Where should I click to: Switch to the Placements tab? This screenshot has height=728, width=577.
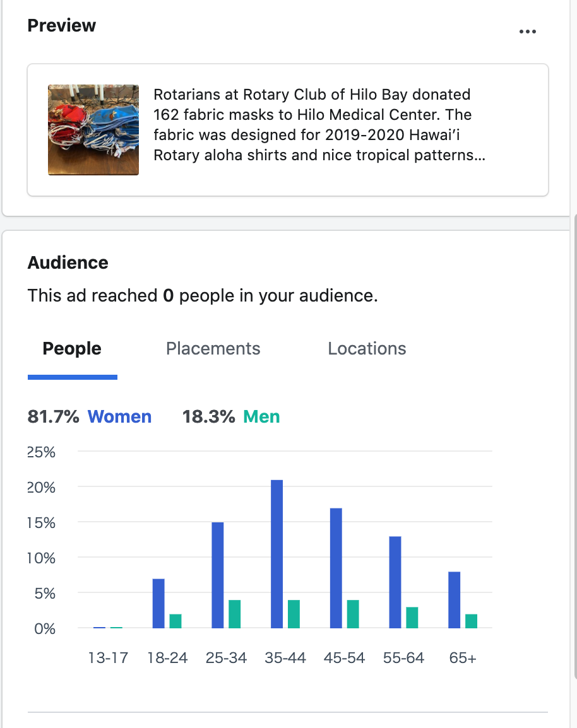(x=213, y=349)
